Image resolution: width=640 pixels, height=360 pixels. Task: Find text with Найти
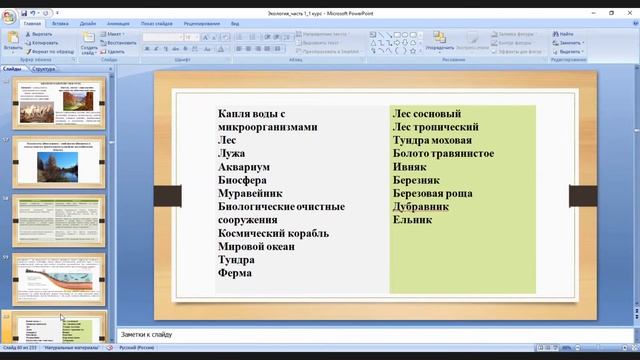tap(563, 34)
